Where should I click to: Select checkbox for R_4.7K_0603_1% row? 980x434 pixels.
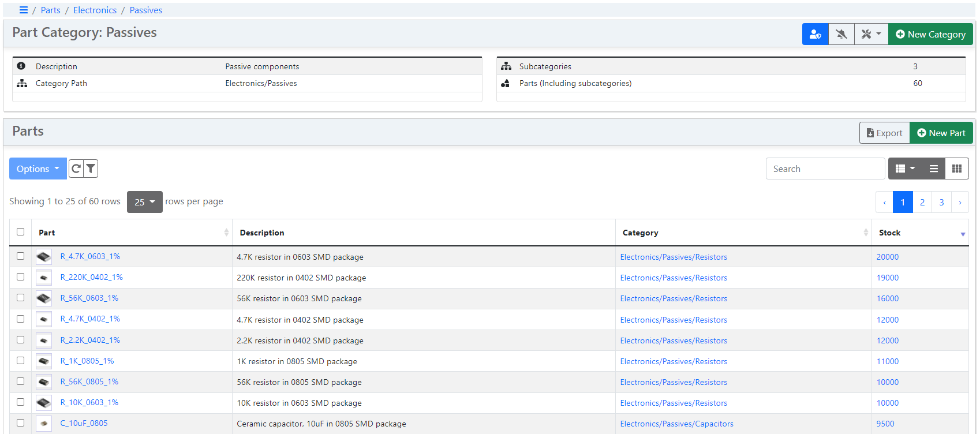coord(21,256)
